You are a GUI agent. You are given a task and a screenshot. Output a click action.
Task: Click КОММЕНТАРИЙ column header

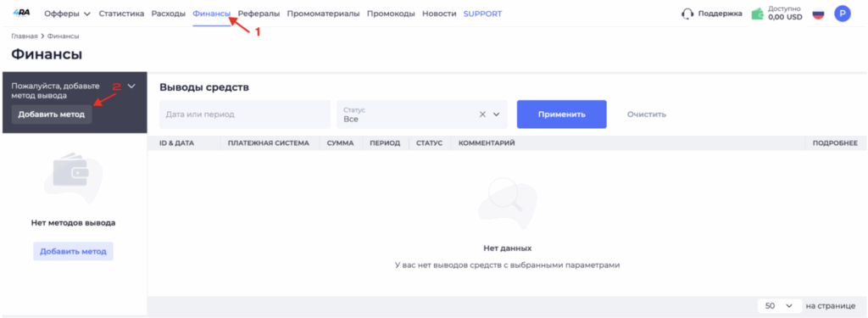pyautogui.click(x=487, y=143)
